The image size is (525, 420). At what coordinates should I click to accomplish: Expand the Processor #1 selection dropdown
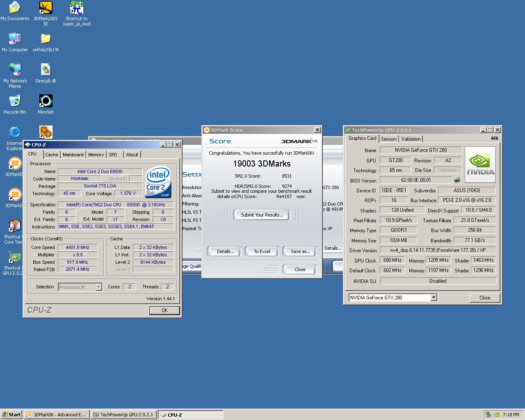click(x=98, y=287)
